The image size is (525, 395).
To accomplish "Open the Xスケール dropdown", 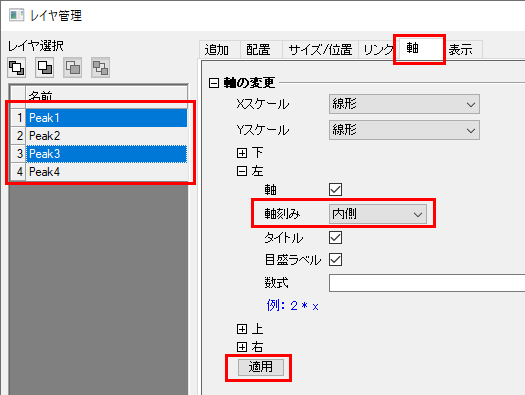I will [x=404, y=104].
